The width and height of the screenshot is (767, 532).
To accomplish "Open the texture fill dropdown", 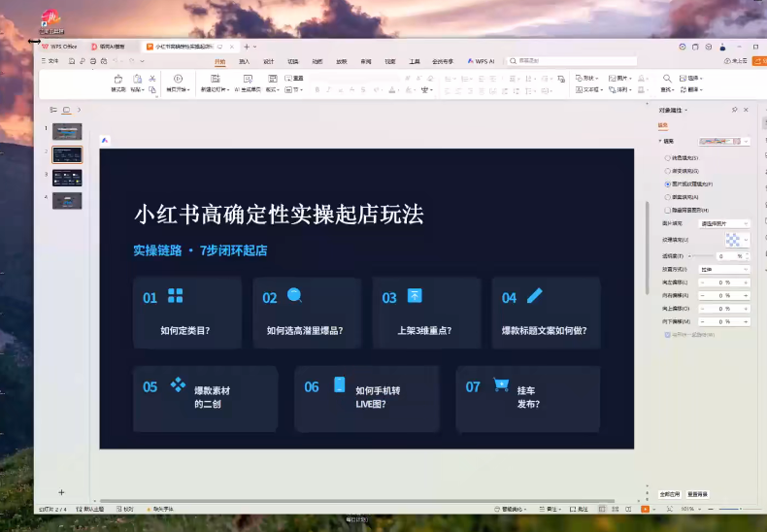I will point(737,240).
